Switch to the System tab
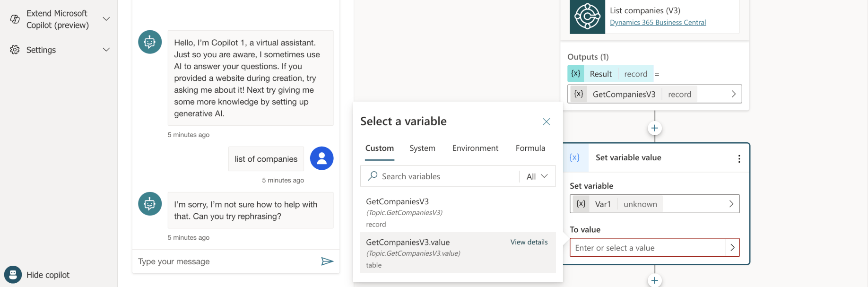Screen dimensions: 868x287 pos(422,148)
